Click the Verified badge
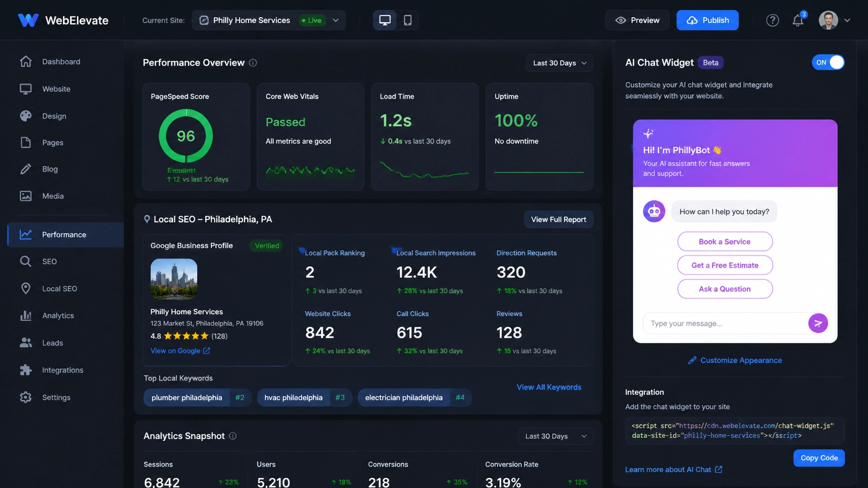868x488 pixels. pyautogui.click(x=267, y=246)
